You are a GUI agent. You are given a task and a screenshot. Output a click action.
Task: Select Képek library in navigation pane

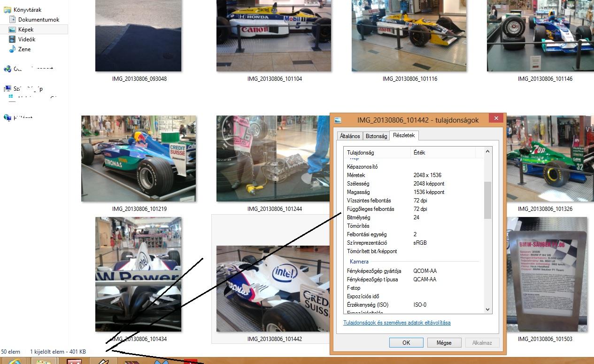pyautogui.click(x=26, y=30)
